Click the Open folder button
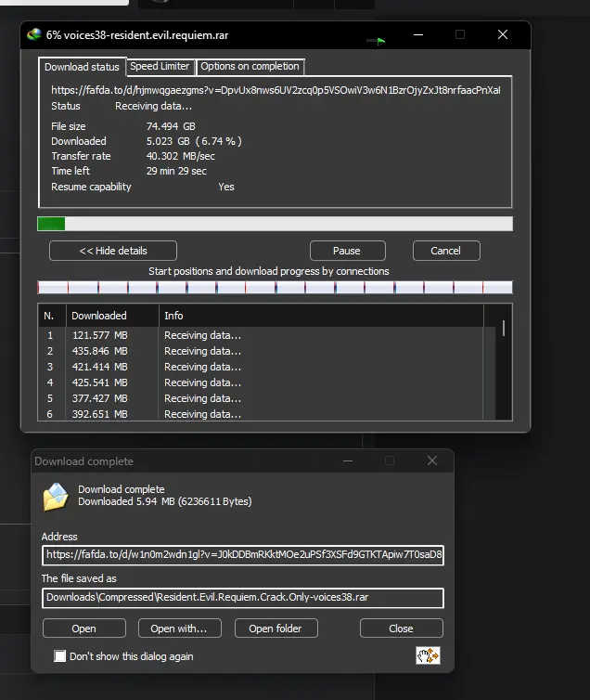The width and height of the screenshot is (590, 700). coord(276,629)
